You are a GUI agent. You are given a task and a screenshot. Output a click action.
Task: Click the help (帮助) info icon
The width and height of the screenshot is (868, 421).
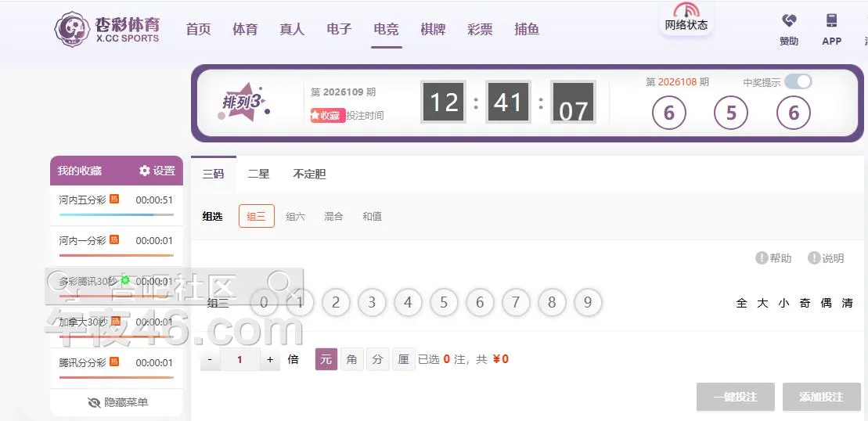pos(762,258)
